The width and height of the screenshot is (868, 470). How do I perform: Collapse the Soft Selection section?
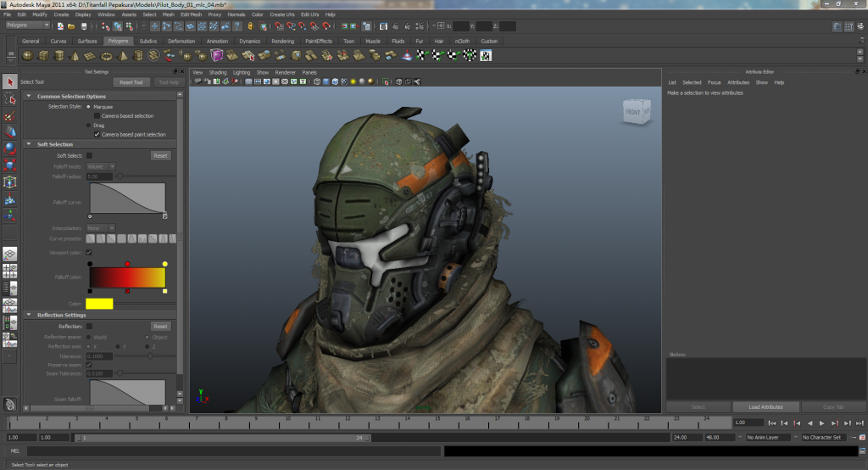[29, 144]
